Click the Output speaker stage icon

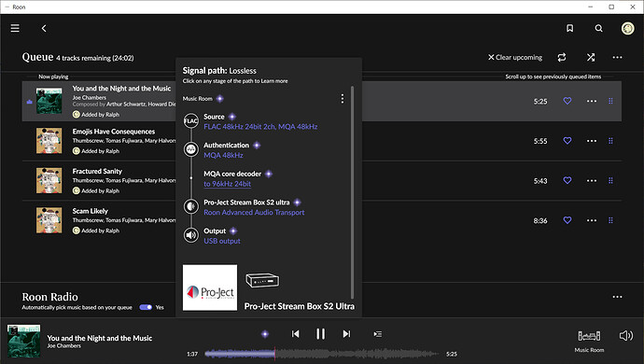[191, 235]
